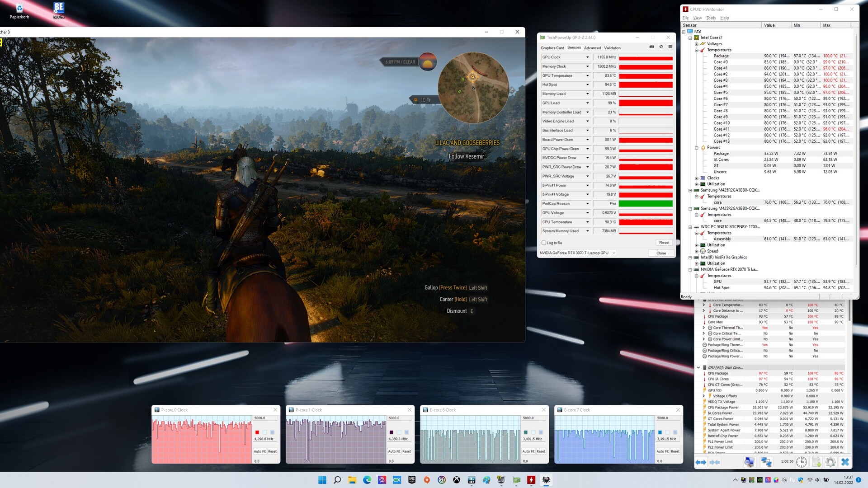Click HWiNFO settings gear icon

(830, 462)
